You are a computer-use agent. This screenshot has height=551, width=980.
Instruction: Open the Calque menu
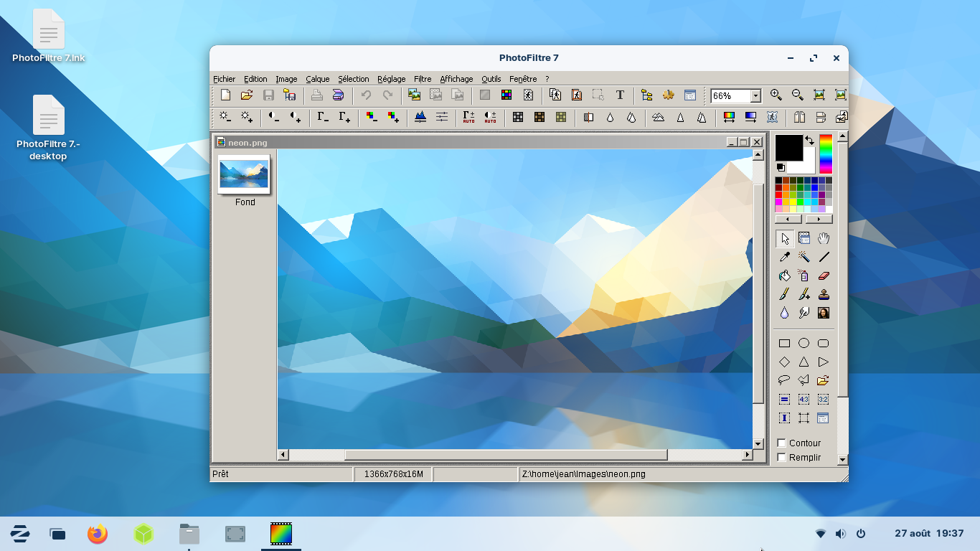317,79
